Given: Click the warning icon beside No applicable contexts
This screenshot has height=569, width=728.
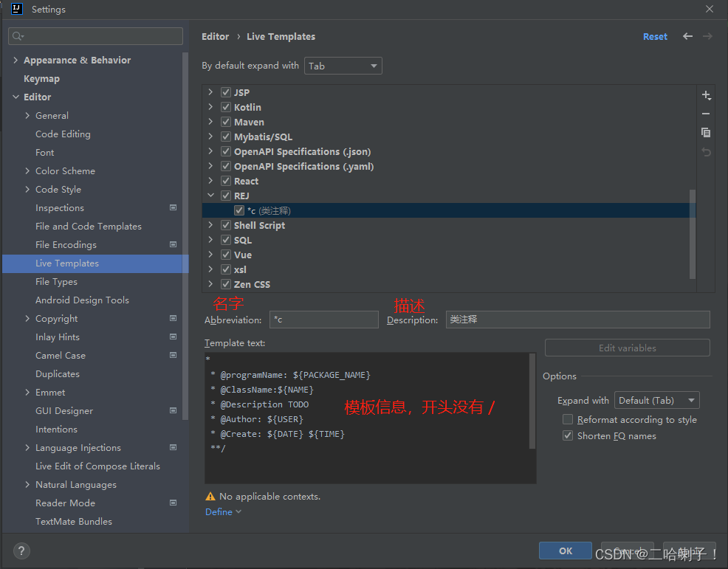Looking at the screenshot, I should pos(210,497).
